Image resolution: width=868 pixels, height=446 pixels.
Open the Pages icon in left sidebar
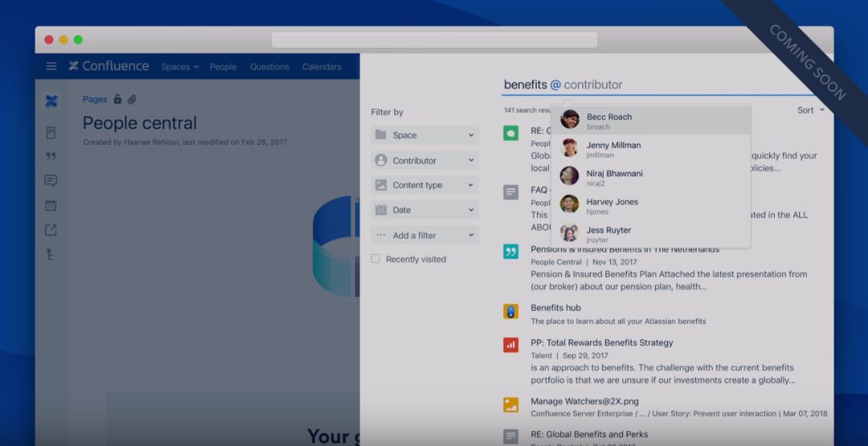51,133
